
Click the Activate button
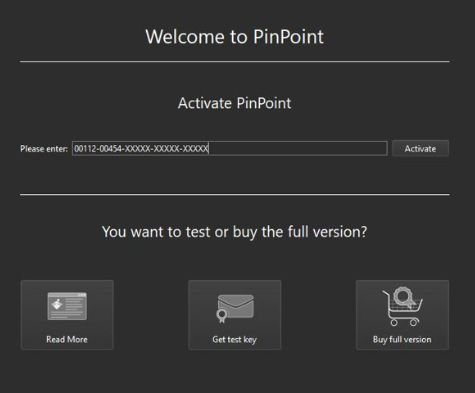(x=420, y=148)
